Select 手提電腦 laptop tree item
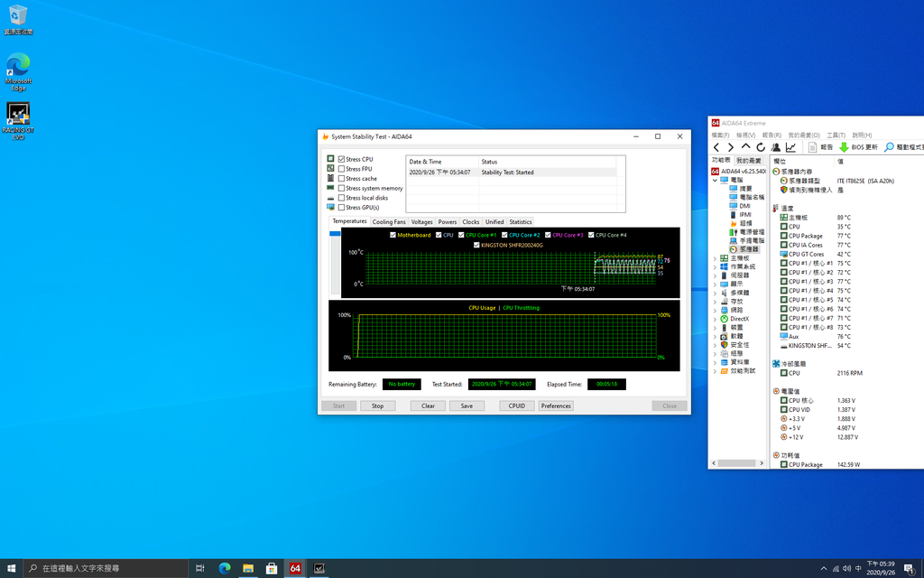 pyautogui.click(x=746, y=240)
